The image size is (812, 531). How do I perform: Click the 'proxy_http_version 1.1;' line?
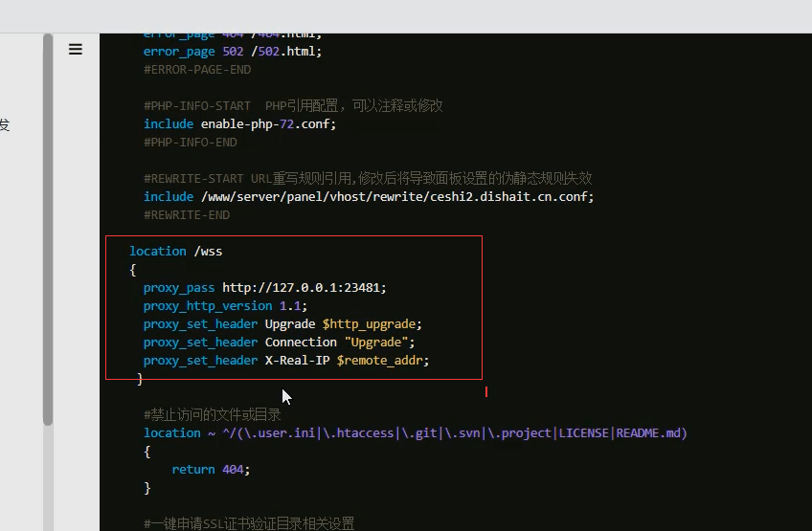coord(225,306)
